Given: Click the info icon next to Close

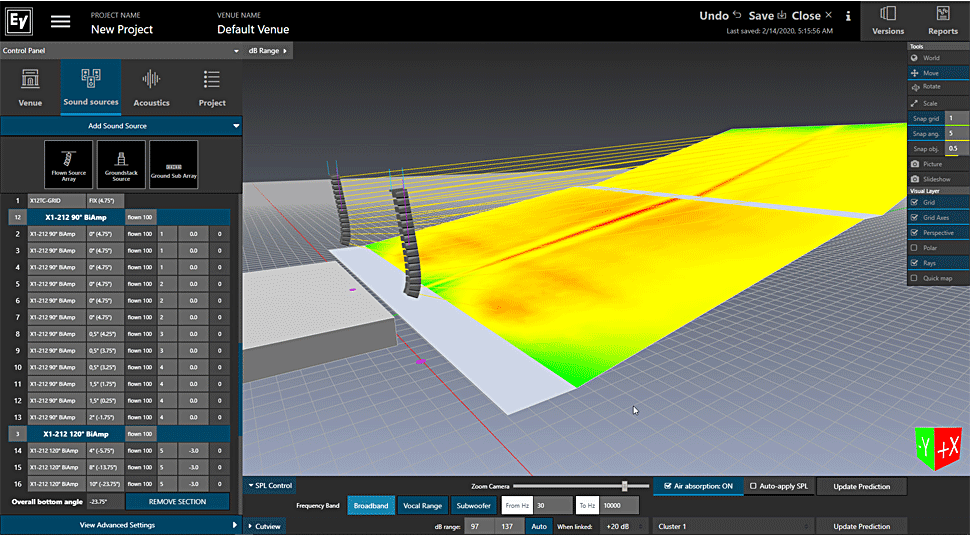Looking at the screenshot, I should (x=848, y=16).
